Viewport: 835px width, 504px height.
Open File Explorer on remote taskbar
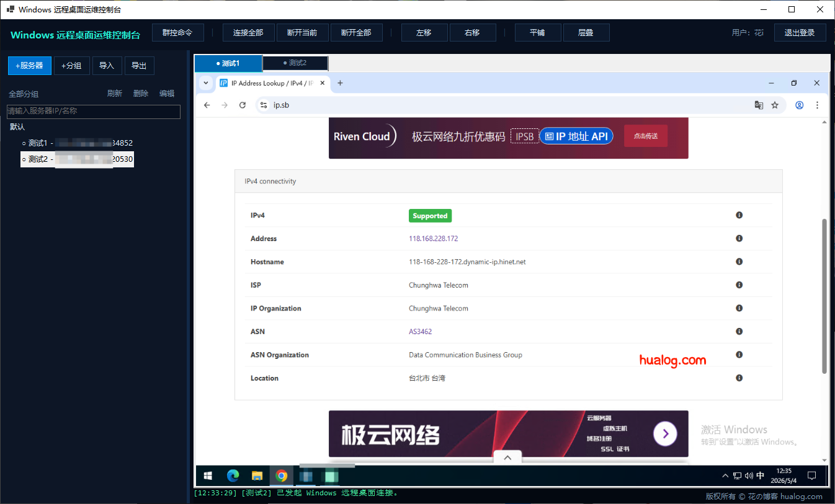[257, 475]
